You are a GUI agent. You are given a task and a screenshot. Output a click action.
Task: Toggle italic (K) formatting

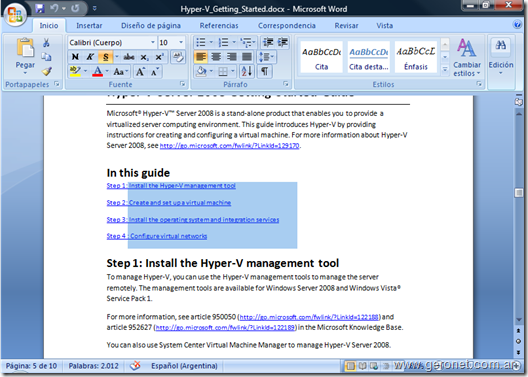point(90,57)
